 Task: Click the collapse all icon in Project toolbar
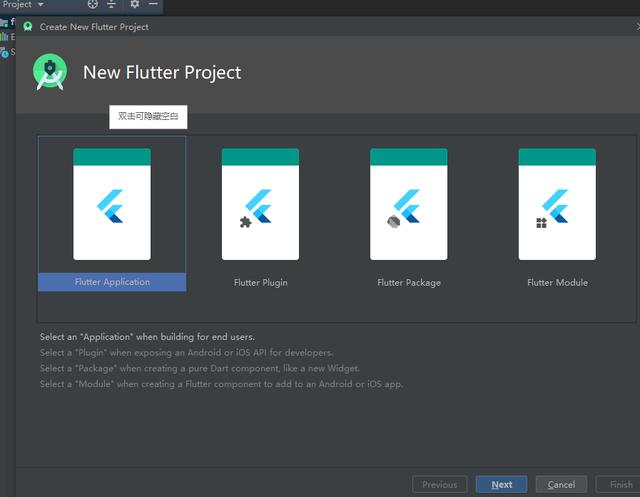pos(111,4)
